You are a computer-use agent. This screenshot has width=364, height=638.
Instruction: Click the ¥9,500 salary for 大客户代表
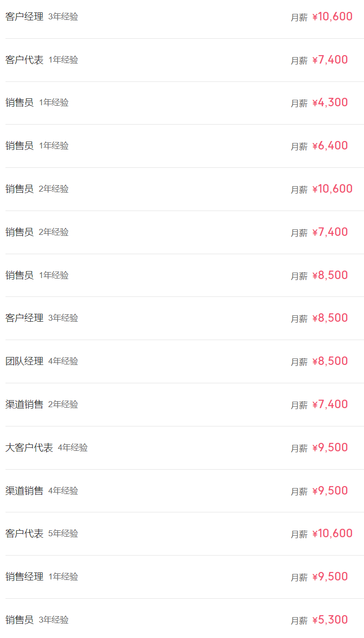tap(330, 448)
